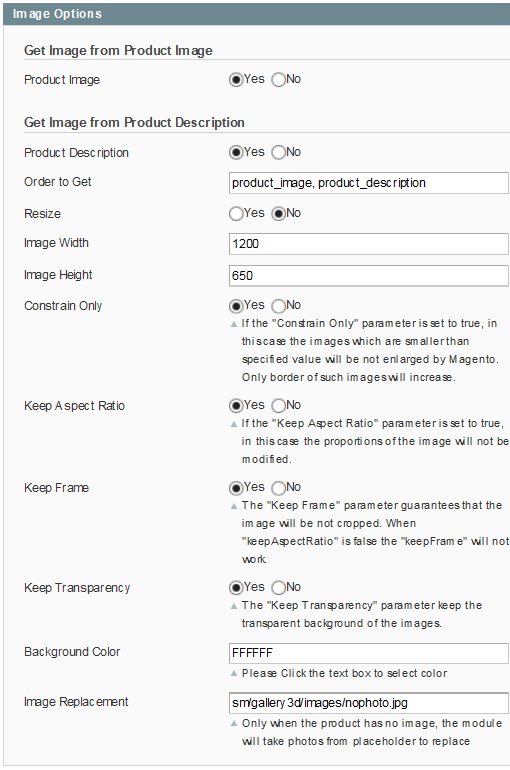Select Yes for Product Image

pyautogui.click(x=236, y=80)
